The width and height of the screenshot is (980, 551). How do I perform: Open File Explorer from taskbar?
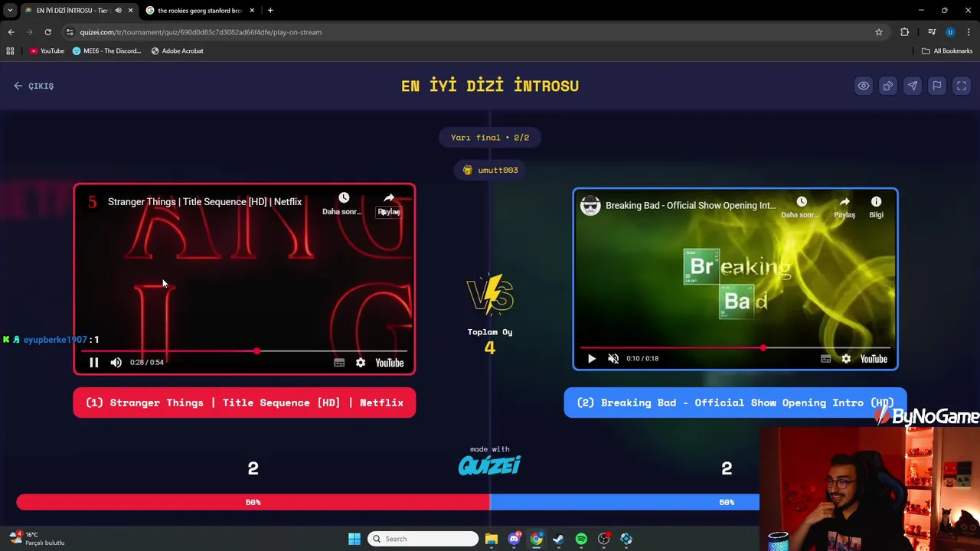(x=492, y=539)
